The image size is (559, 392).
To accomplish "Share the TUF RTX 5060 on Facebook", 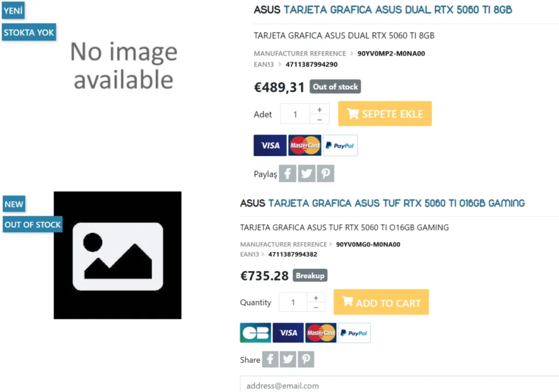I will 270,359.
